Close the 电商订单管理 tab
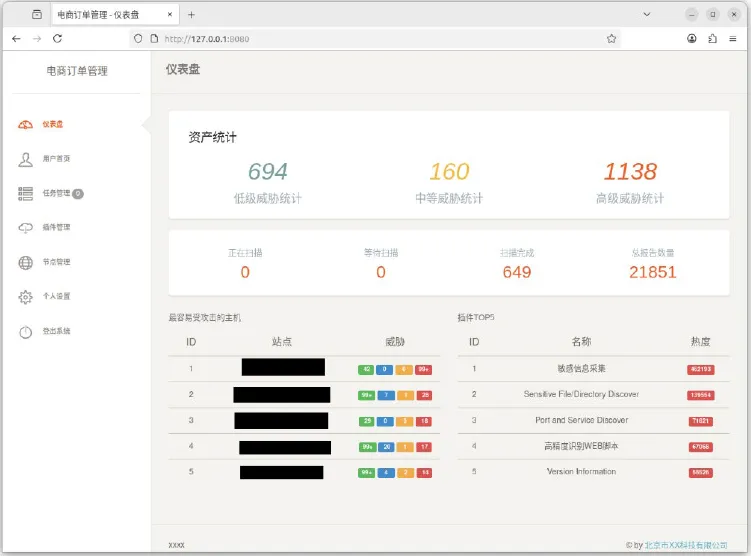This screenshot has height=556, width=751. tap(170, 15)
